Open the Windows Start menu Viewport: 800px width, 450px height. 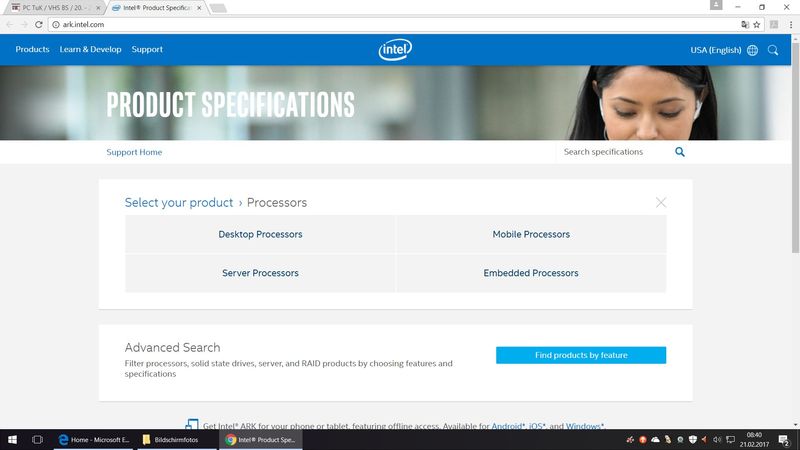point(12,439)
